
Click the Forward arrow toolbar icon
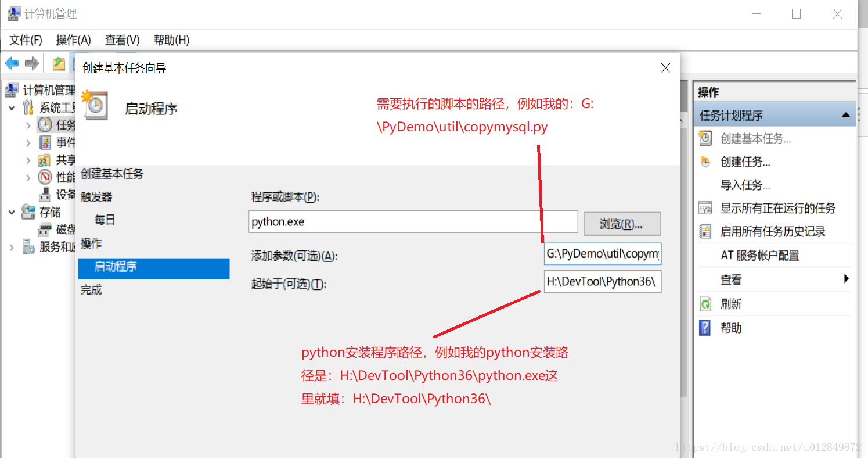coord(31,63)
